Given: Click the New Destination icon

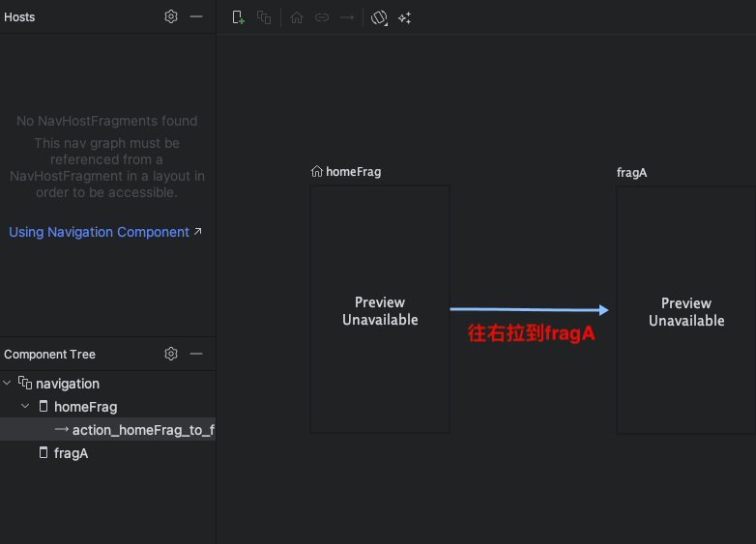Looking at the screenshot, I should [x=239, y=17].
